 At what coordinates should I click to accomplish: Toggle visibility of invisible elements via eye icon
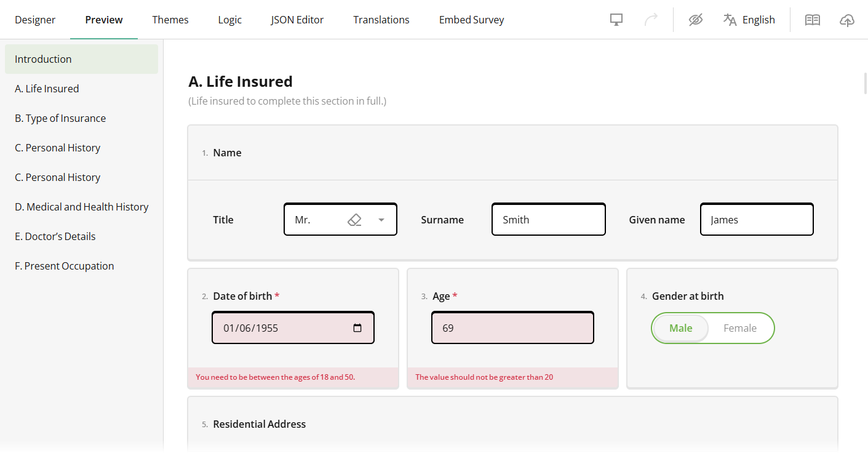696,19
